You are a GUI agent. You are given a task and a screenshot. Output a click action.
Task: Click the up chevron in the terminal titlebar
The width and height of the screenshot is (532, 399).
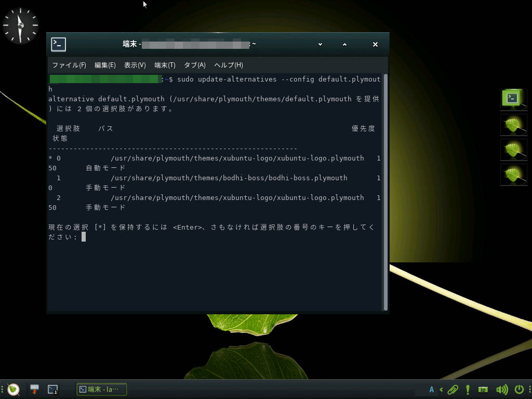(344, 45)
